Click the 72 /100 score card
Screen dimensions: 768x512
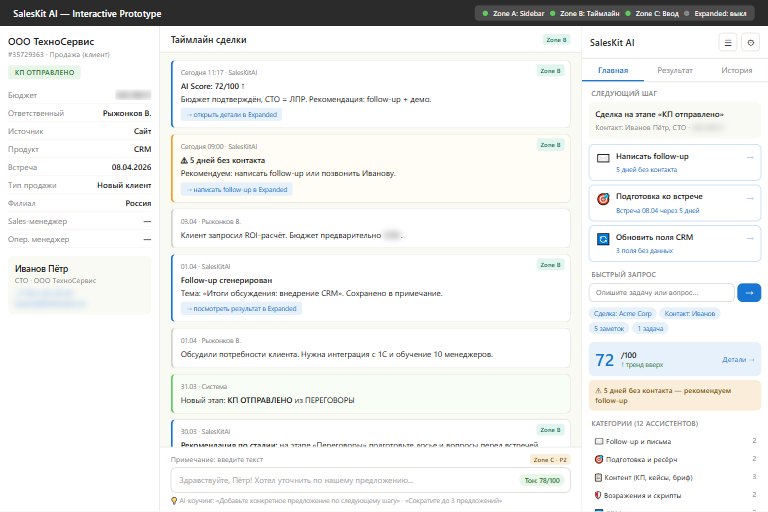(674, 360)
